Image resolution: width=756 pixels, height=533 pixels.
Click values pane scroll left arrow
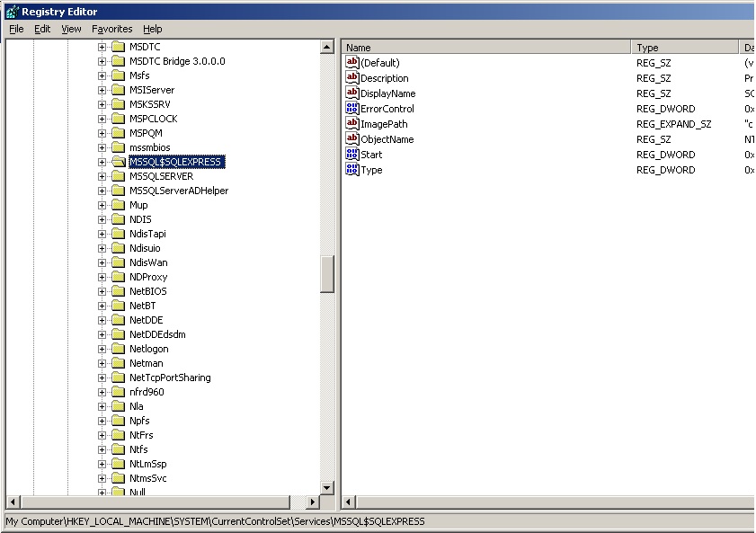349,502
